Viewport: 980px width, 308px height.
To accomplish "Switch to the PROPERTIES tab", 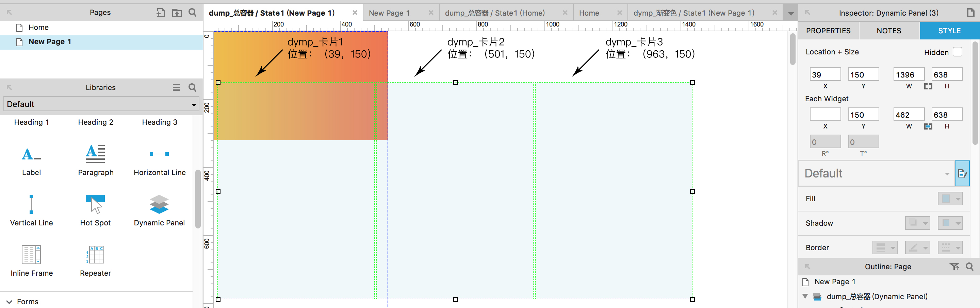I will tap(828, 31).
